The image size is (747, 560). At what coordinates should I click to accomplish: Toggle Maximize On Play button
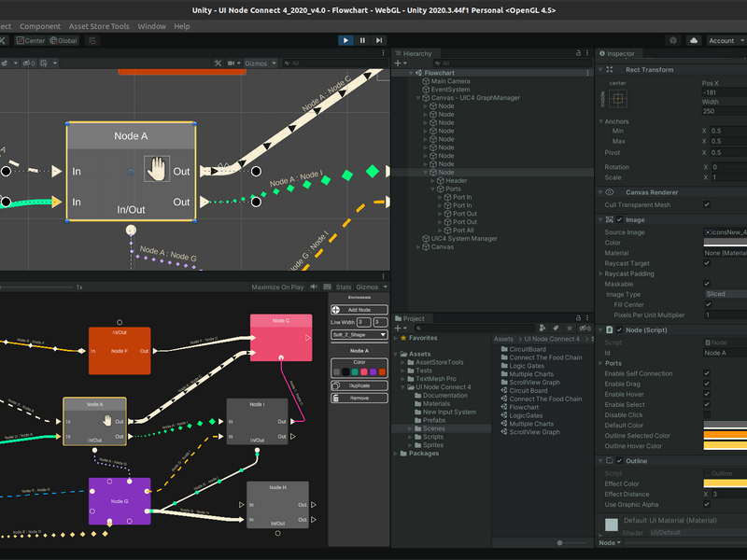click(x=277, y=287)
